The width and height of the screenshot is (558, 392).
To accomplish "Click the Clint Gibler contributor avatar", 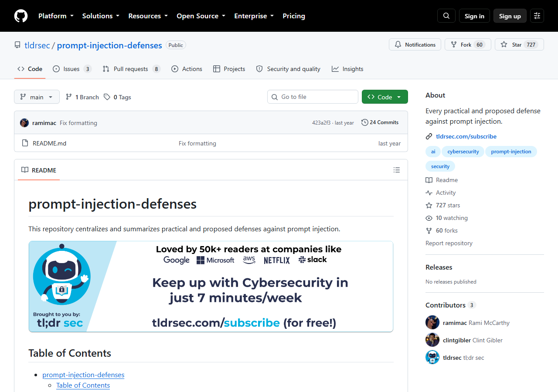I will point(432,340).
